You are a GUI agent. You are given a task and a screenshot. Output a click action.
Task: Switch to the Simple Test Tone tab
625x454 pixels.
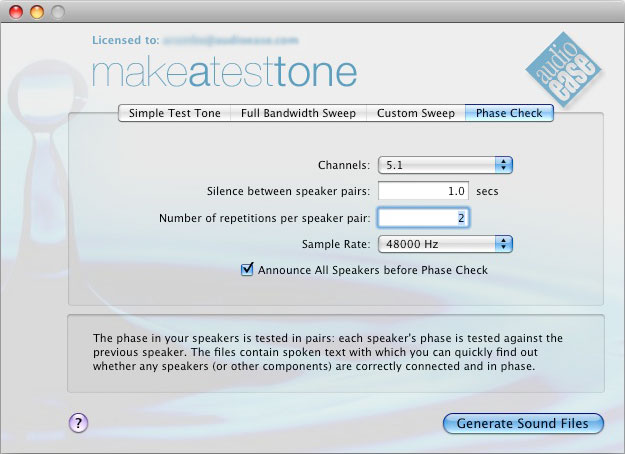point(175,113)
